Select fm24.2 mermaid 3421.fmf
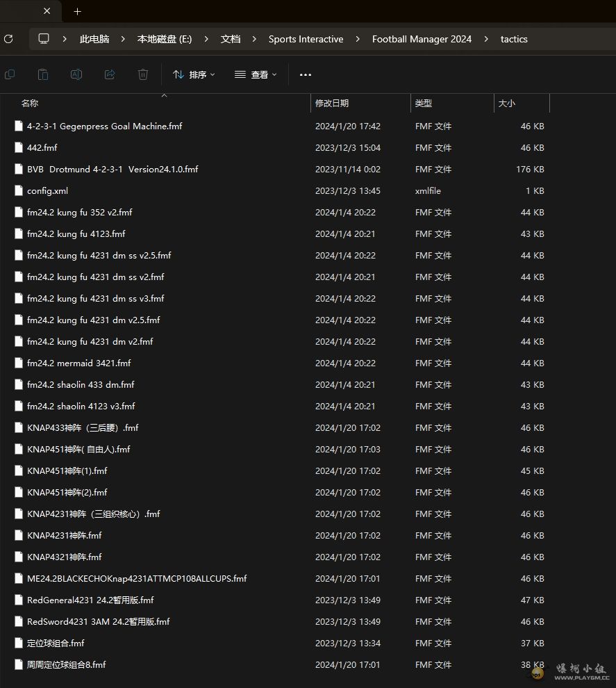 click(79, 363)
